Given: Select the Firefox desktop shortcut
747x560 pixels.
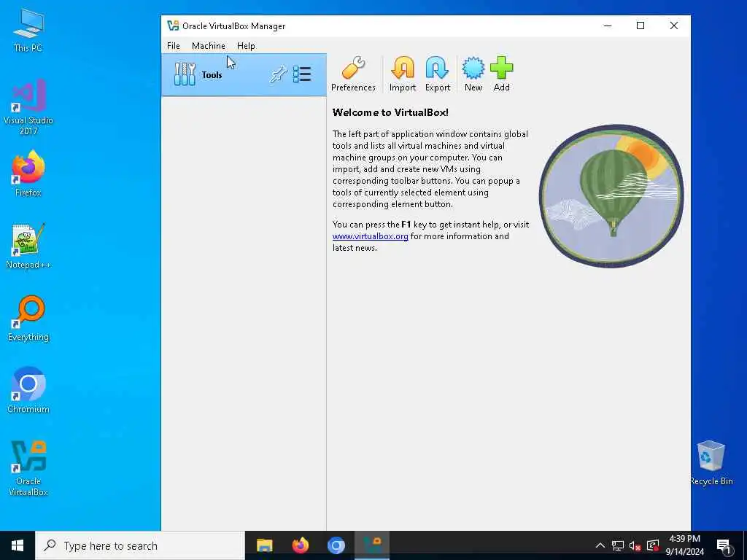Looking at the screenshot, I should (28, 174).
